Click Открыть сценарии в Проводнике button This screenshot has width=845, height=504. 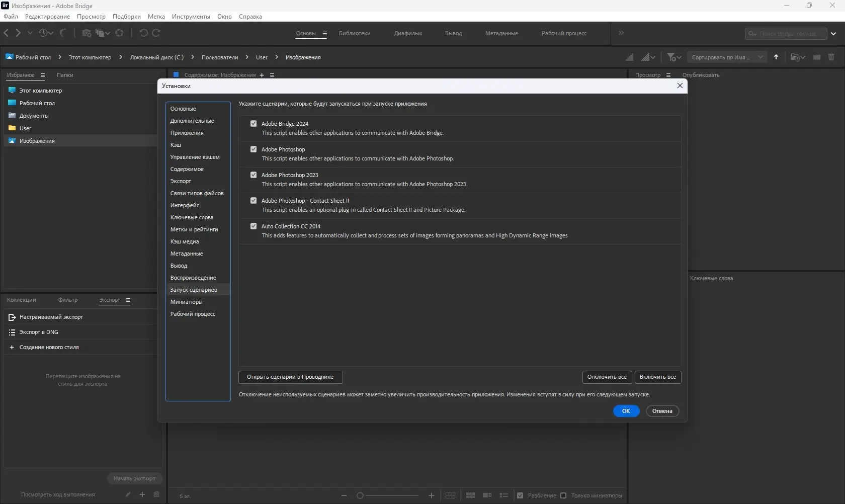pos(290,377)
